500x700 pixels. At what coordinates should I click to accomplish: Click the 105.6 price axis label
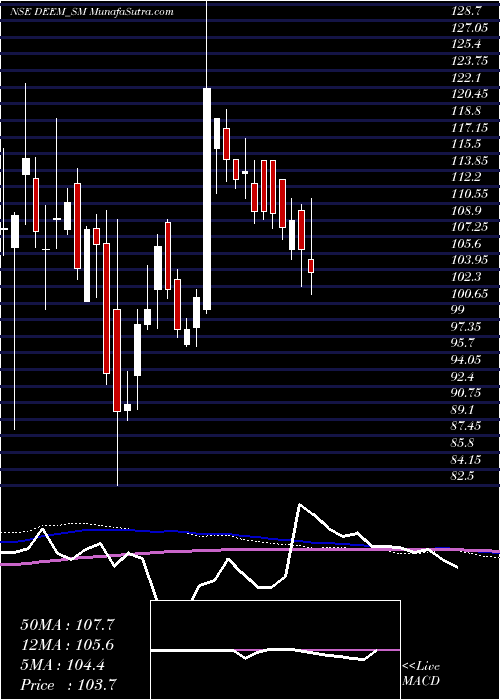(467, 244)
